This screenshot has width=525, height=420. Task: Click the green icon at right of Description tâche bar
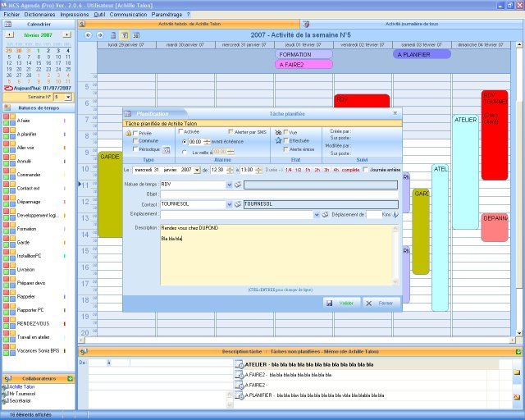(x=518, y=352)
